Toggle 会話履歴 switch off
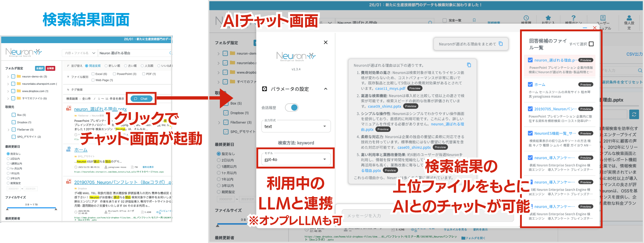 tap(292, 108)
